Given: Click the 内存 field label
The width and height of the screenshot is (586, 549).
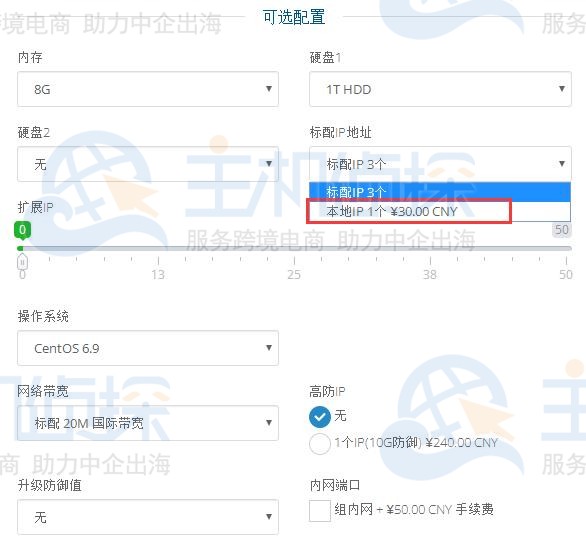Looking at the screenshot, I should (x=30, y=57).
